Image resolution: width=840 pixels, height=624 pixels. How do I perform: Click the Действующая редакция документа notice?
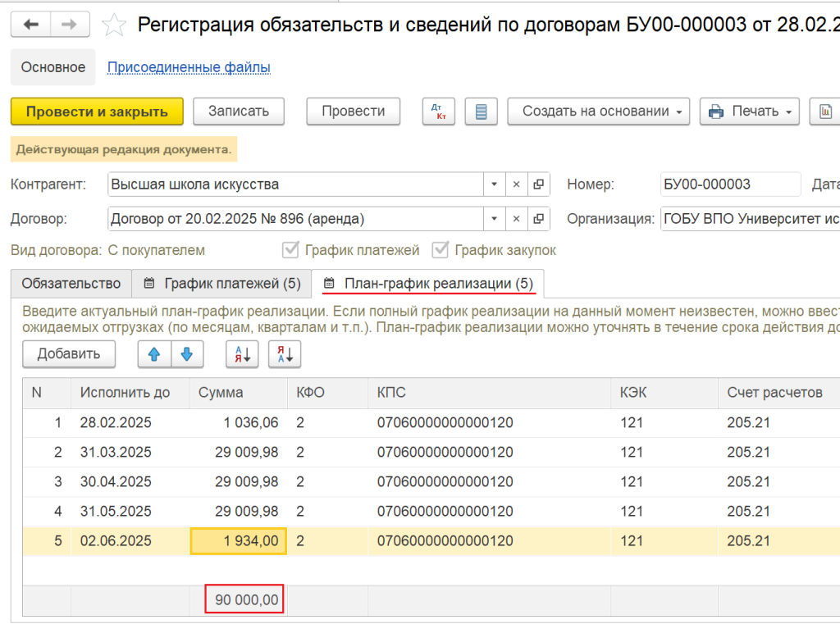pos(124,149)
